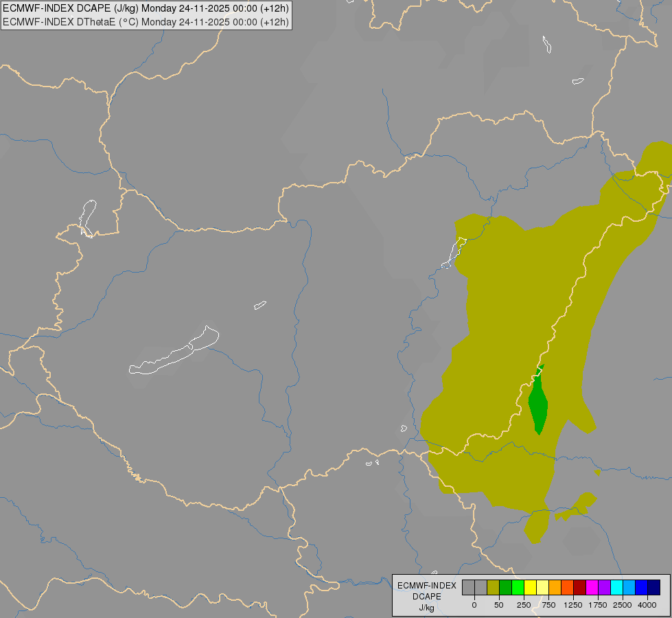Click the medium blue legend swatch

click(x=642, y=588)
